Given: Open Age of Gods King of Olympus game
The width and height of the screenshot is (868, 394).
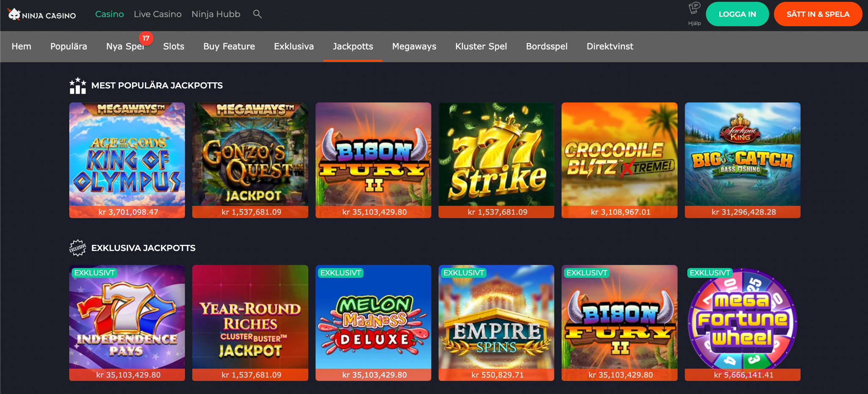Looking at the screenshot, I should [127, 160].
